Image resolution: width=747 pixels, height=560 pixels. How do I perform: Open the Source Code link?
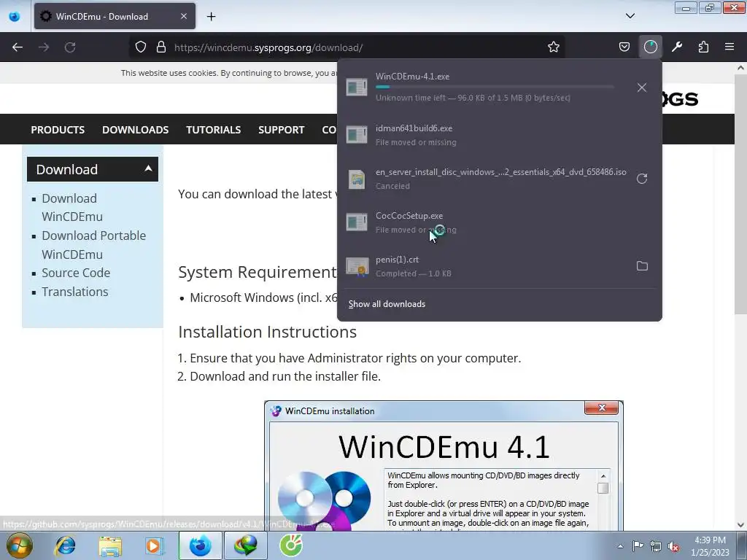click(76, 273)
